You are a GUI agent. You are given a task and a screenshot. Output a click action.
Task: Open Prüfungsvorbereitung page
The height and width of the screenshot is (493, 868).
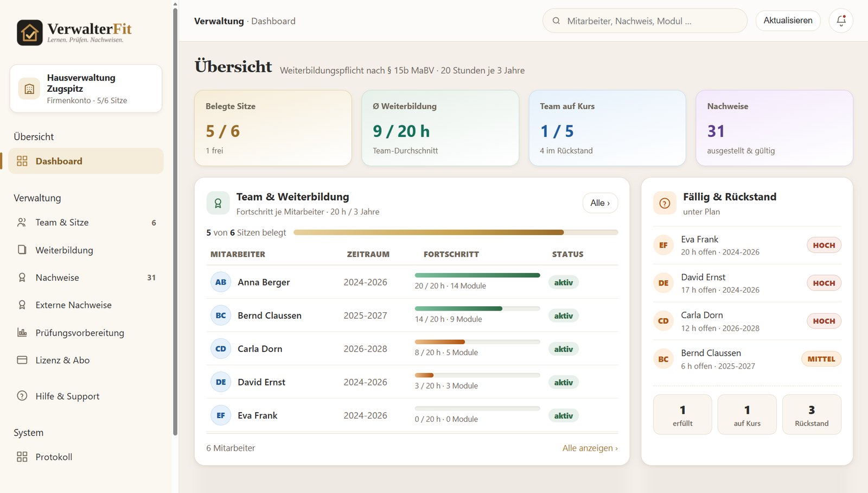(86, 332)
